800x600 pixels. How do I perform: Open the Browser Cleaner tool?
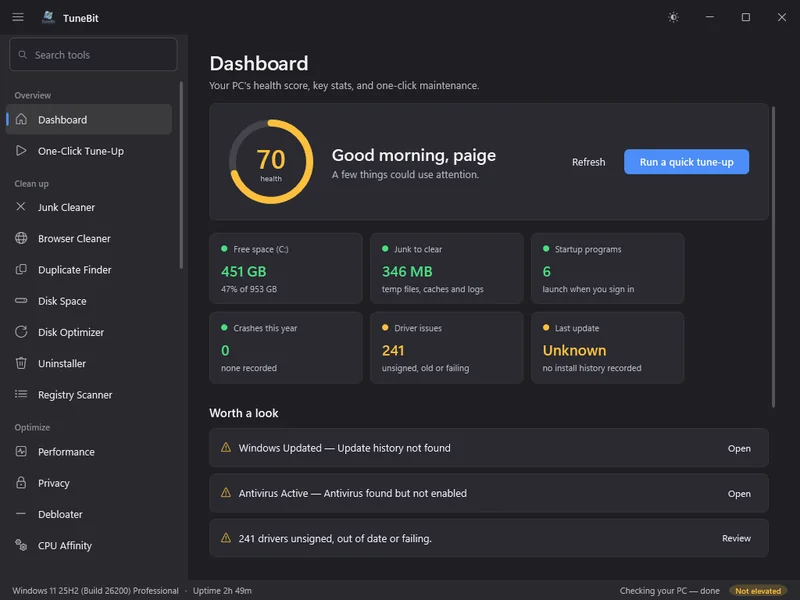pyautogui.click(x=89, y=238)
